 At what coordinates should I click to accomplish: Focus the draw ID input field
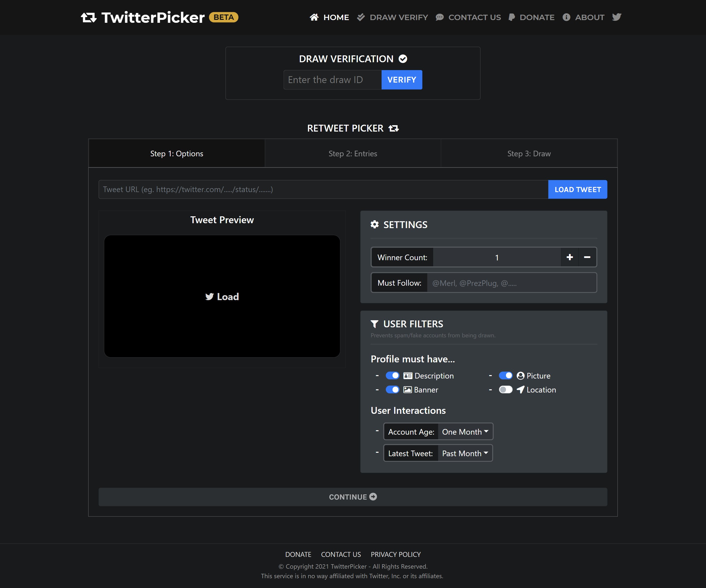point(332,80)
